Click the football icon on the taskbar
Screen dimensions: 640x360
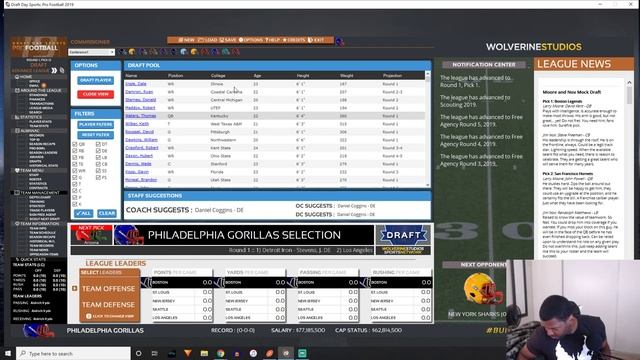[x=270, y=353]
